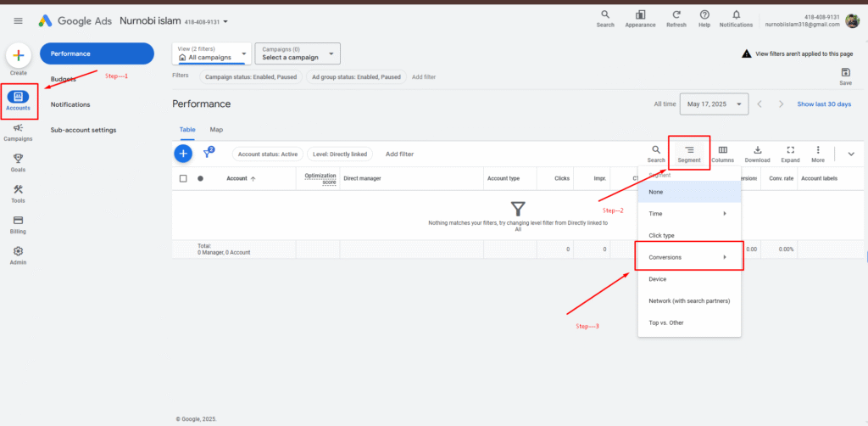The image size is (868, 426).
Task: Open the May 17, 2025 date dropdown
Action: [x=717, y=104]
